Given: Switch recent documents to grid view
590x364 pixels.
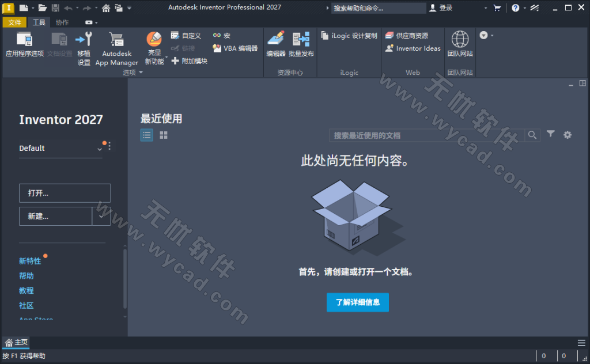Looking at the screenshot, I should (x=164, y=135).
